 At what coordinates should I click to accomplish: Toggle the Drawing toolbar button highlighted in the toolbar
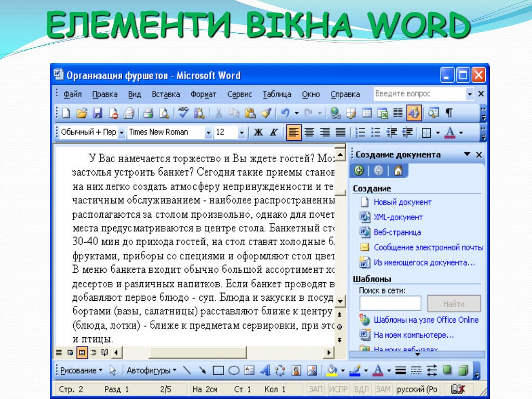pos(414,113)
